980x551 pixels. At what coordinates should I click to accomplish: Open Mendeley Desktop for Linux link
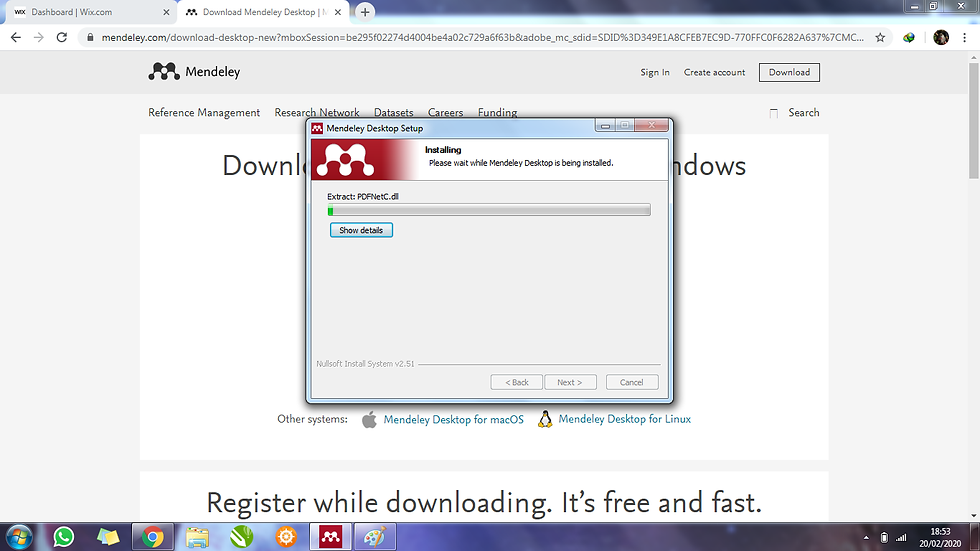(x=624, y=419)
